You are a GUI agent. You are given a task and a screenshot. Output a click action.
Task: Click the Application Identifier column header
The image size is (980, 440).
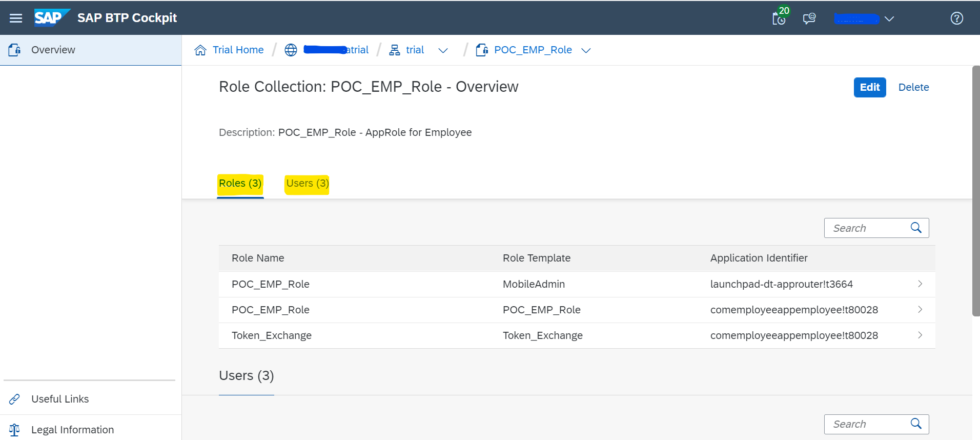tap(759, 258)
